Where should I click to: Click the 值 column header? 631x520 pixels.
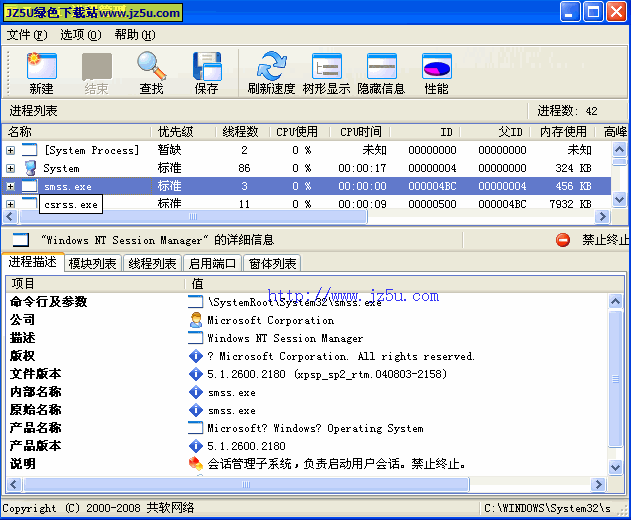(x=405, y=284)
